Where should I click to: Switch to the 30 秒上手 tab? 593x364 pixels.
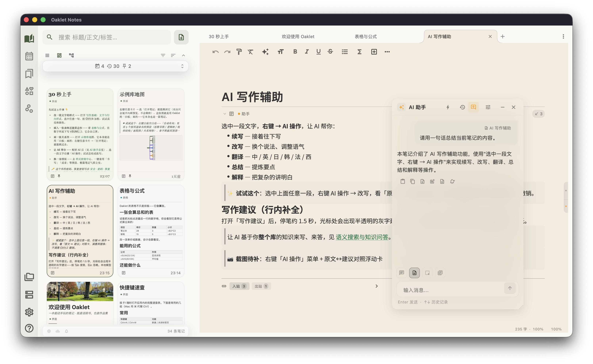point(219,37)
